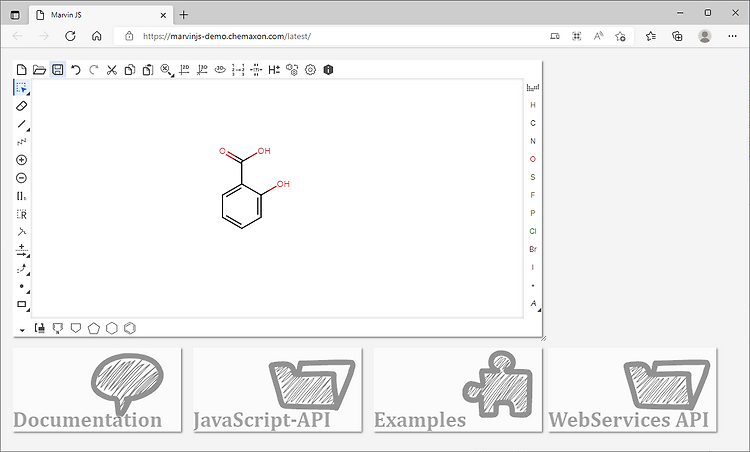The height and width of the screenshot is (452, 750).
Task: Choose the single bond tool
Action: pos(22,124)
